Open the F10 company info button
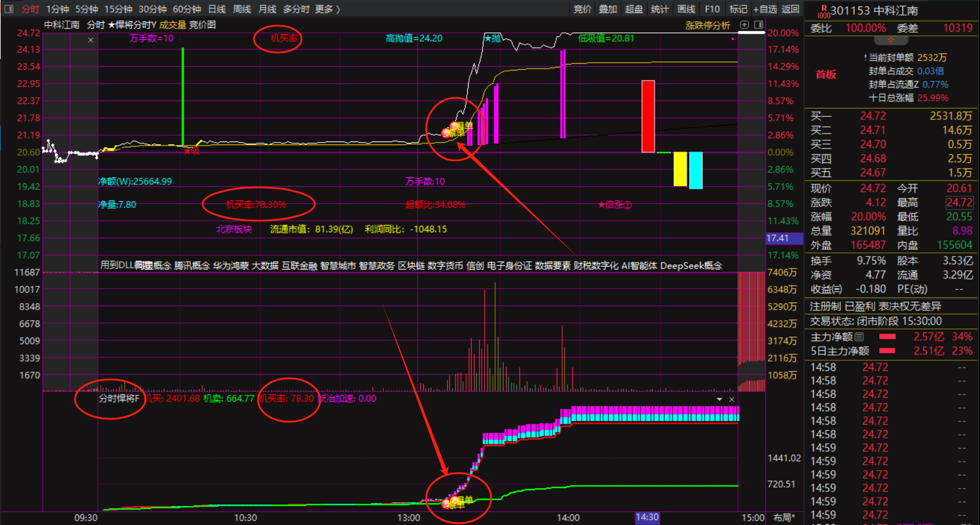Image resolution: width=980 pixels, height=525 pixels. click(x=712, y=9)
